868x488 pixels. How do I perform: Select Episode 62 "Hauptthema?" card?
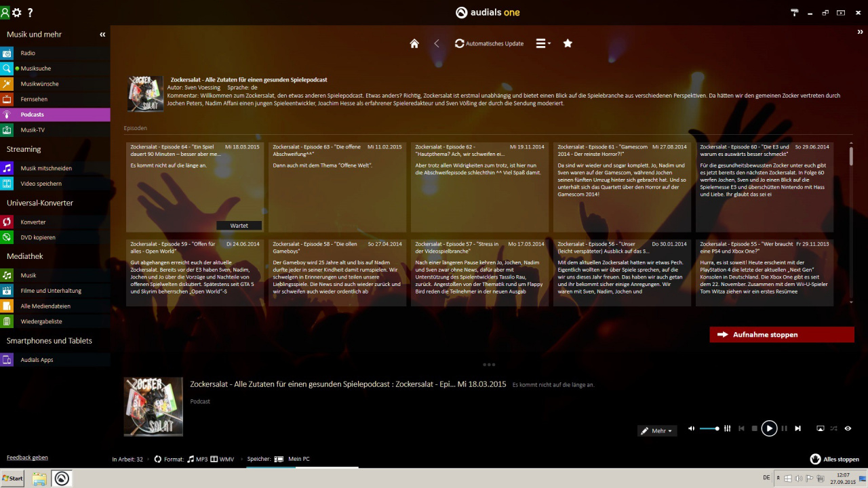click(480, 187)
